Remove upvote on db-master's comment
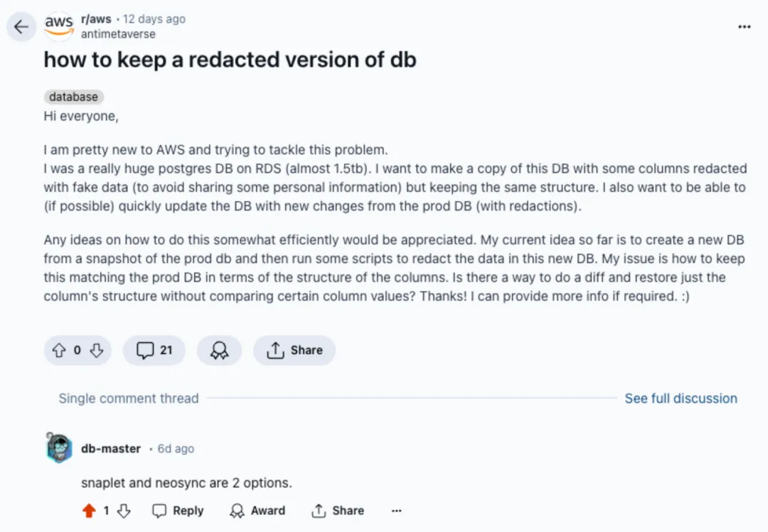Image resolution: width=768 pixels, height=532 pixels. pyautogui.click(x=89, y=511)
